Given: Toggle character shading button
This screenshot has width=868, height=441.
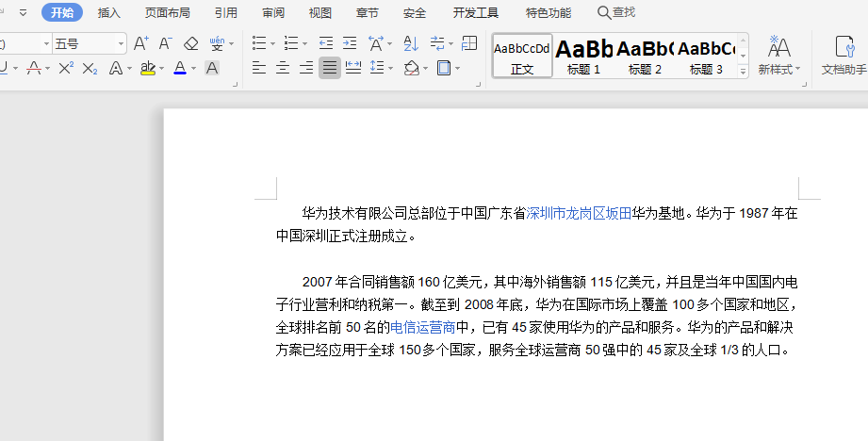Looking at the screenshot, I should click(212, 68).
